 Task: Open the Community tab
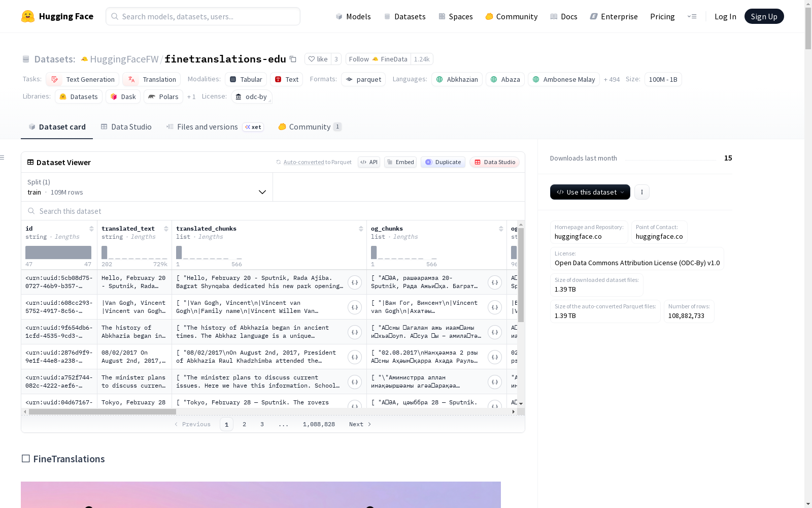[310, 127]
